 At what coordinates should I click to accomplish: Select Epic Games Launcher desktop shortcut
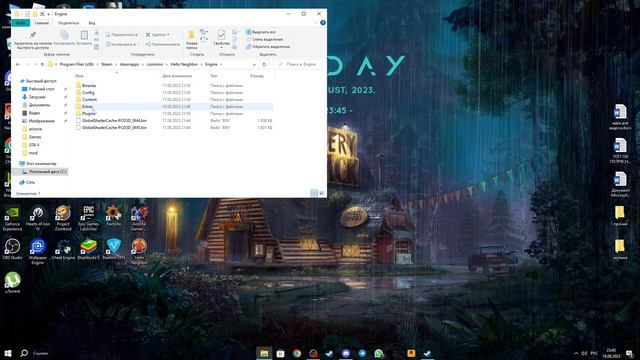pos(88,219)
